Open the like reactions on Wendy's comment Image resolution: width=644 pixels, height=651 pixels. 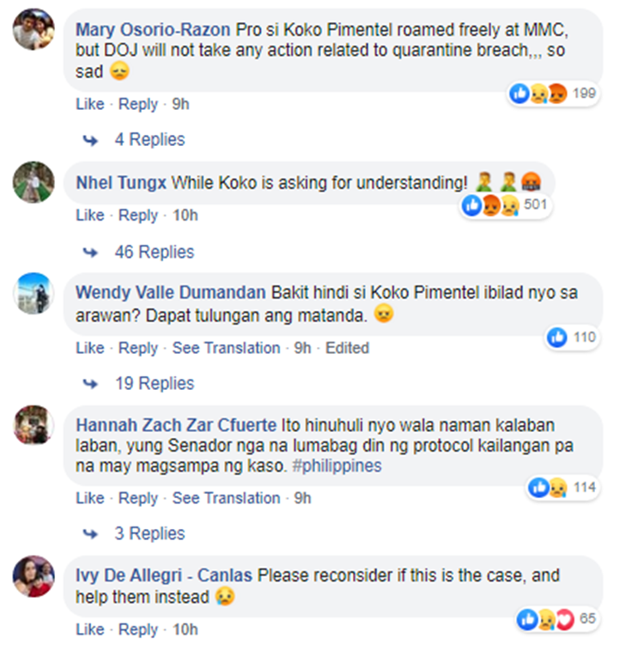571,338
